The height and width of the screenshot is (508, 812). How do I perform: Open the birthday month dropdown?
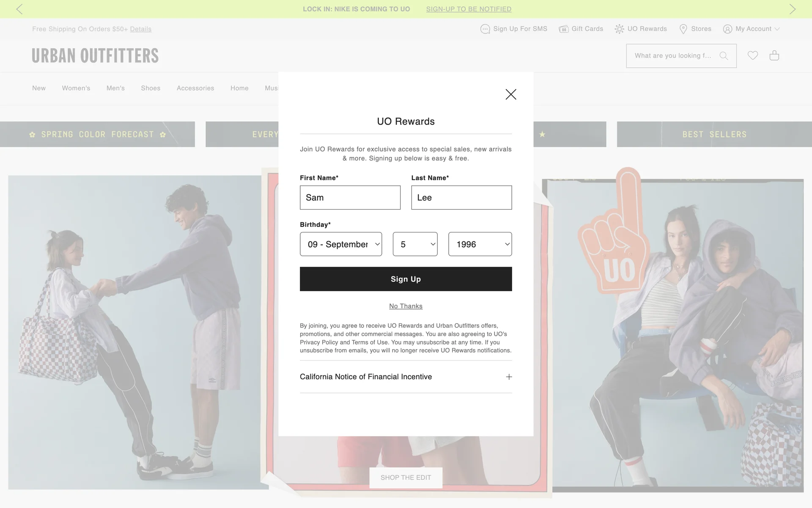click(341, 244)
